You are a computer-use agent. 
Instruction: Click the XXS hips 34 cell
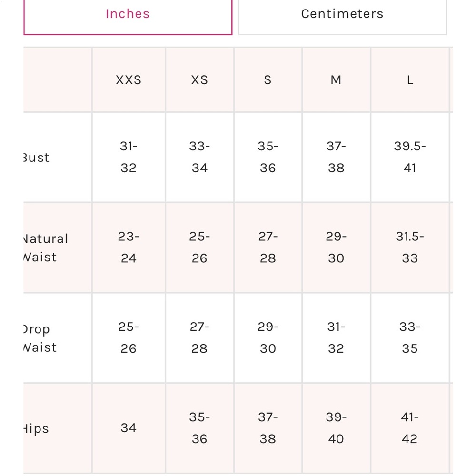pyautogui.click(x=129, y=428)
